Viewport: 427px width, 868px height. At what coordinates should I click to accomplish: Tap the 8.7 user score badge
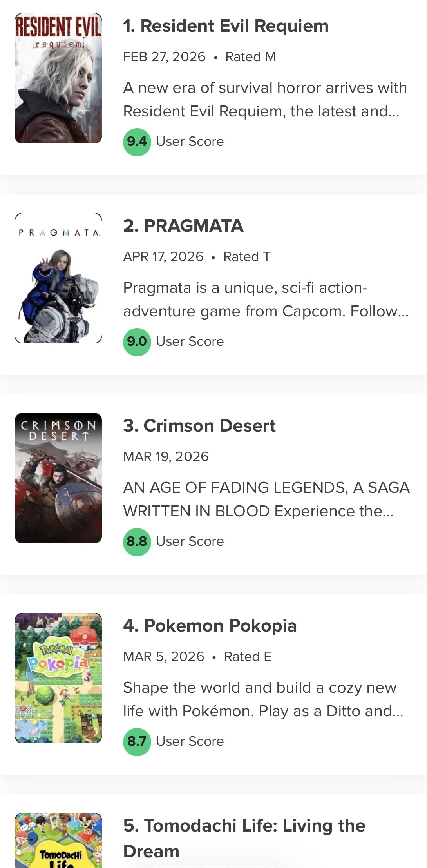coord(137,742)
